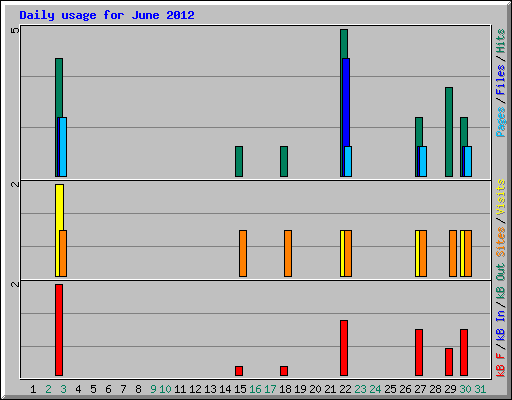Click the "Daily usage for June 2012" title

point(107,15)
